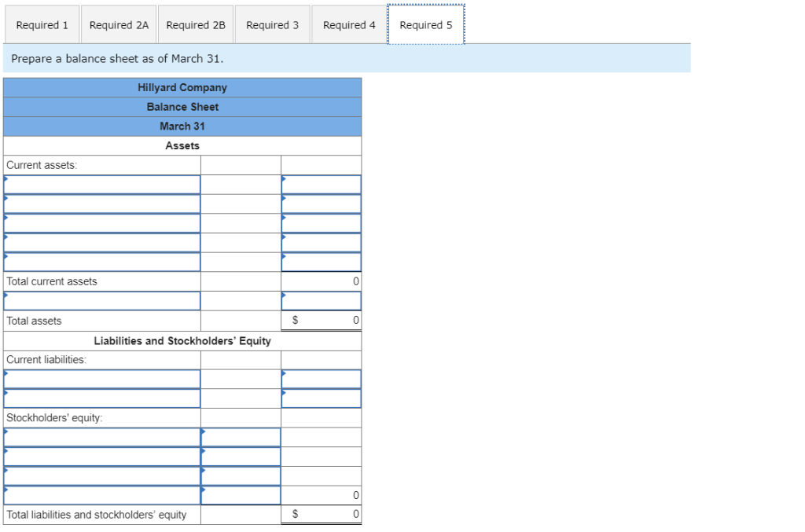The width and height of the screenshot is (805, 532).
Task: Open the second account dropdown under Current assets
Action: pos(102,204)
